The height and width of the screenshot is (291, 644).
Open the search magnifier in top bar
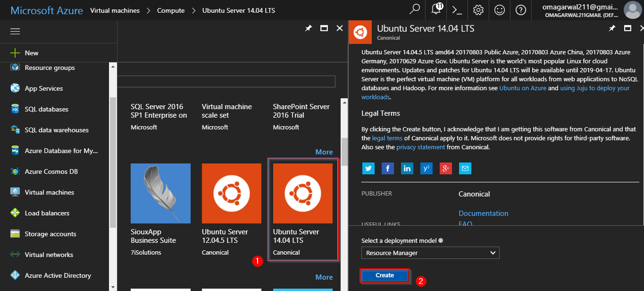[415, 10]
